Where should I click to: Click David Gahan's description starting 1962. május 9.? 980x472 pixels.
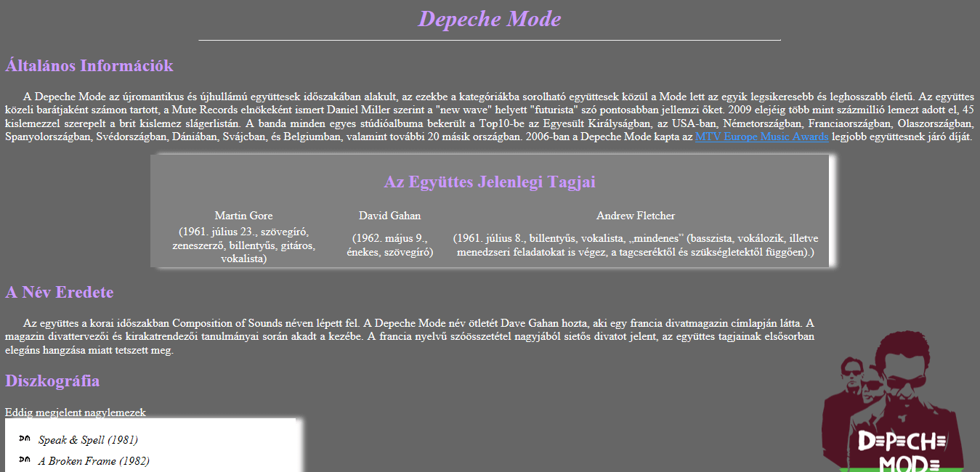point(390,245)
